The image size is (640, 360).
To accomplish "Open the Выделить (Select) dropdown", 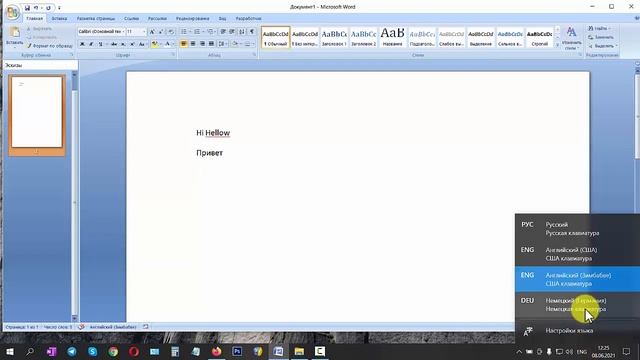I will coord(602,46).
